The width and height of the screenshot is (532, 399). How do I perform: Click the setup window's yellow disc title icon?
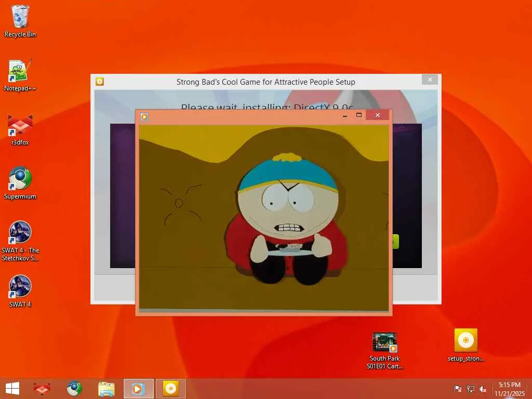click(x=99, y=82)
